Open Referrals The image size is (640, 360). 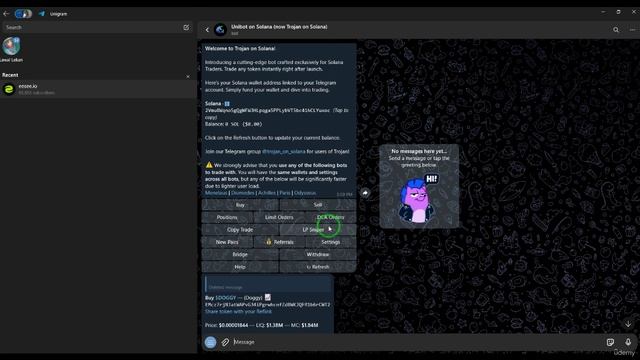279,242
